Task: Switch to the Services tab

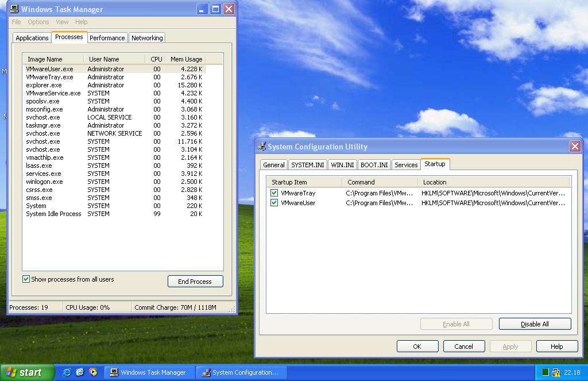Action: 406,165
